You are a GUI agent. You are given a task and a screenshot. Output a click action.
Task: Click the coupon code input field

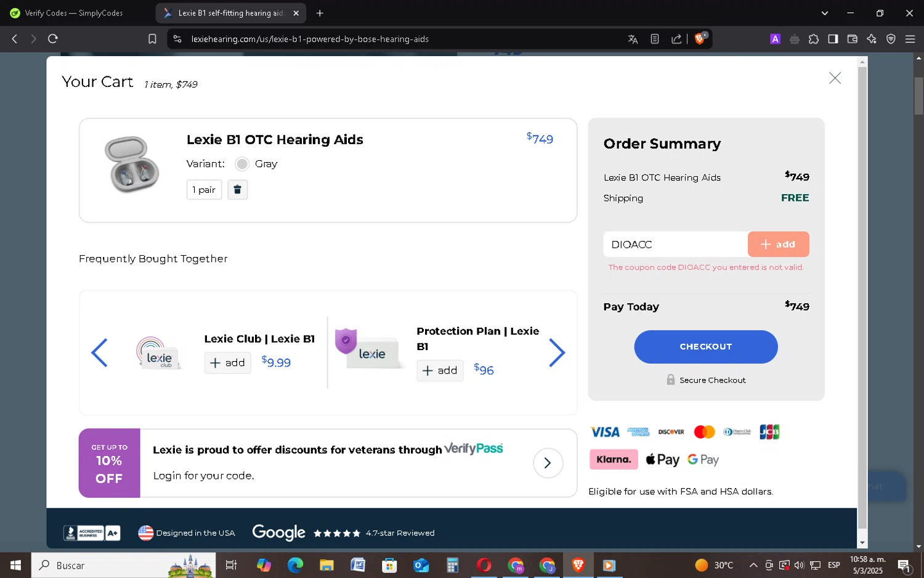(675, 245)
